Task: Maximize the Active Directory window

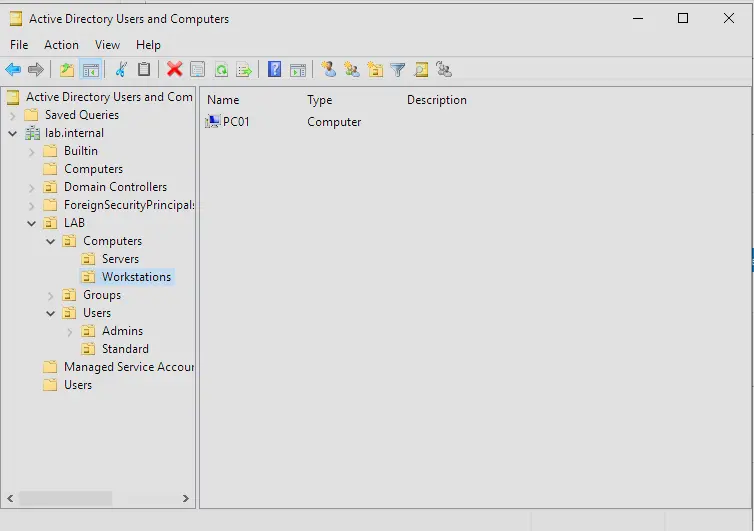Action: [x=683, y=18]
